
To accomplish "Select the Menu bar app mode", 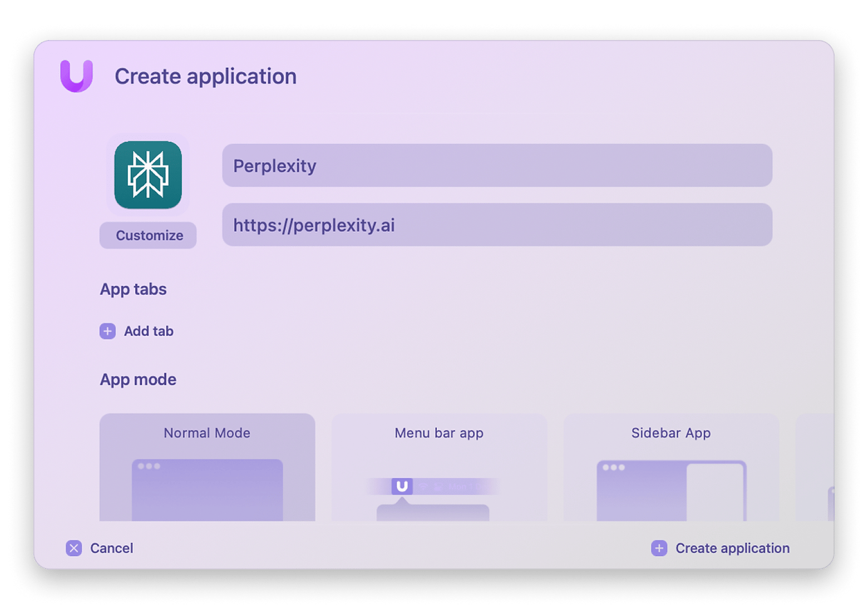I will pyautogui.click(x=439, y=467).
